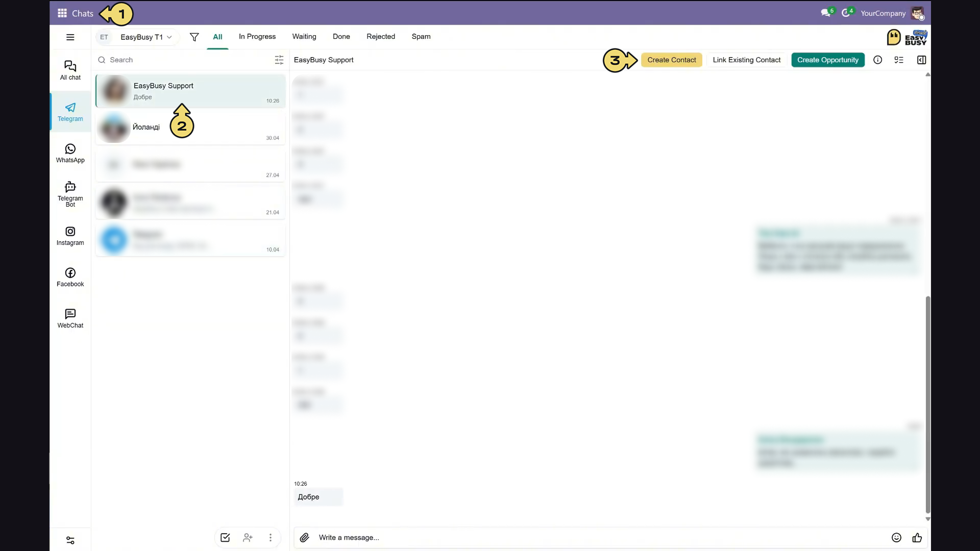Screen dimensions: 980x551
Task: Click the filter funnel icon
Action: [194, 37]
